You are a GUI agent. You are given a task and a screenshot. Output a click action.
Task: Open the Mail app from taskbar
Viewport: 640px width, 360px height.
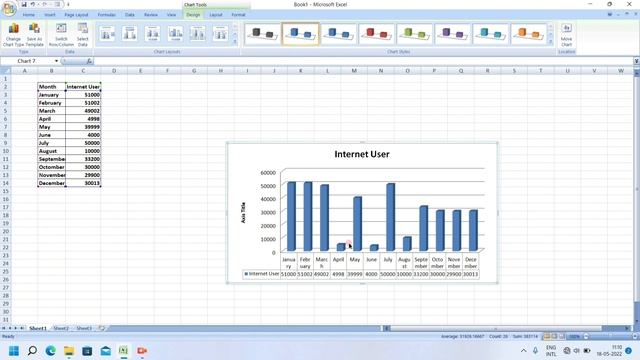106,351
